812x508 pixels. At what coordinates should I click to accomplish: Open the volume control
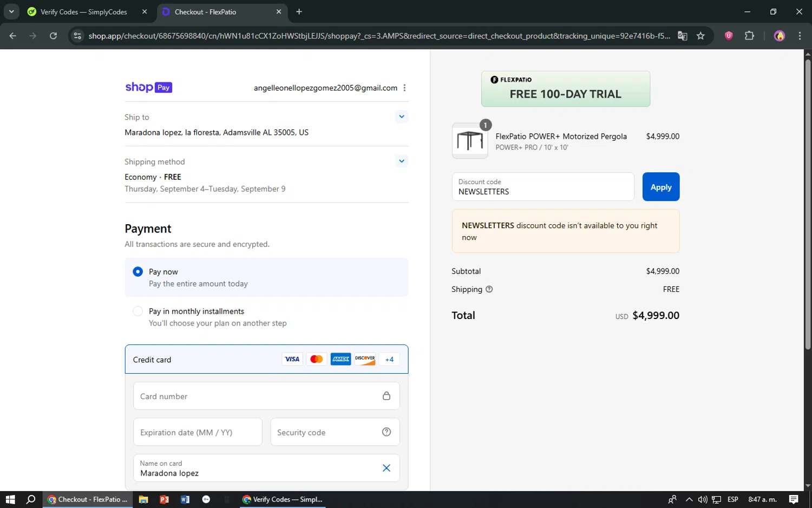(x=703, y=499)
